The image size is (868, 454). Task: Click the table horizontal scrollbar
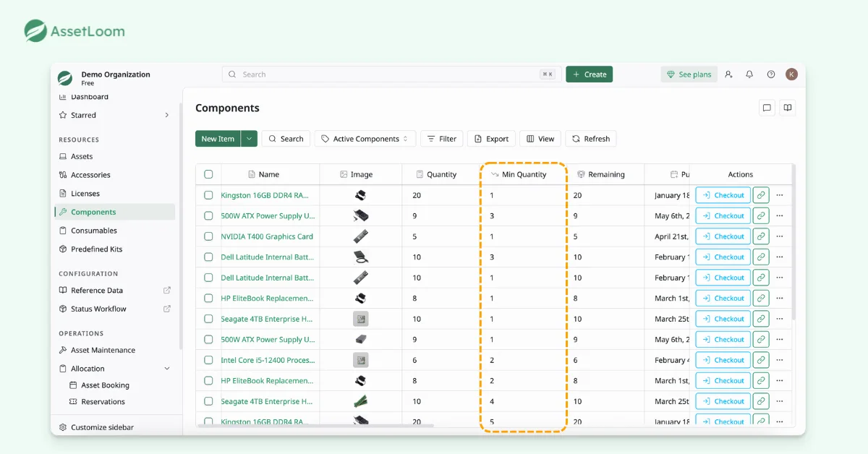(x=315, y=425)
